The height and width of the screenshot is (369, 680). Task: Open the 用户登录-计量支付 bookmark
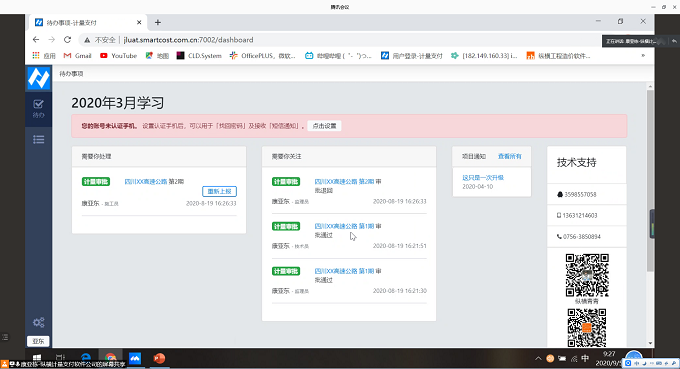(x=412, y=56)
